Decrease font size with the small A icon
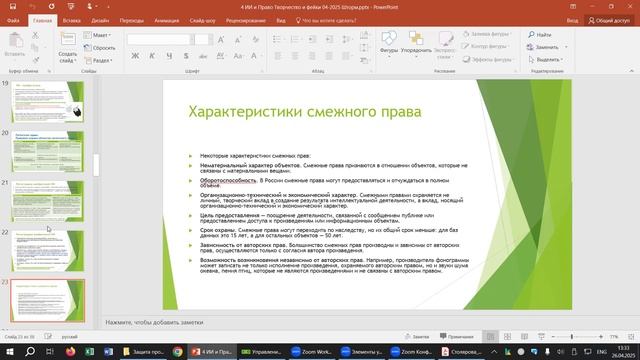 tap(238, 40)
